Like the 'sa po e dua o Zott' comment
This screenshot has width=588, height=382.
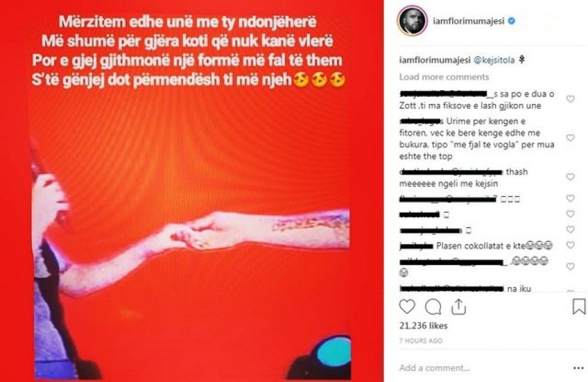[x=570, y=99]
